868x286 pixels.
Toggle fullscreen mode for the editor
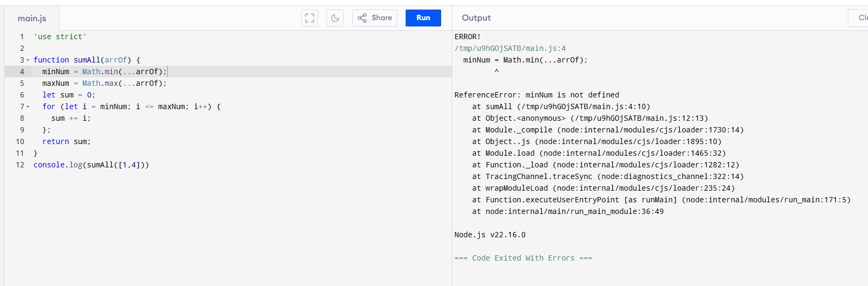pyautogui.click(x=310, y=18)
